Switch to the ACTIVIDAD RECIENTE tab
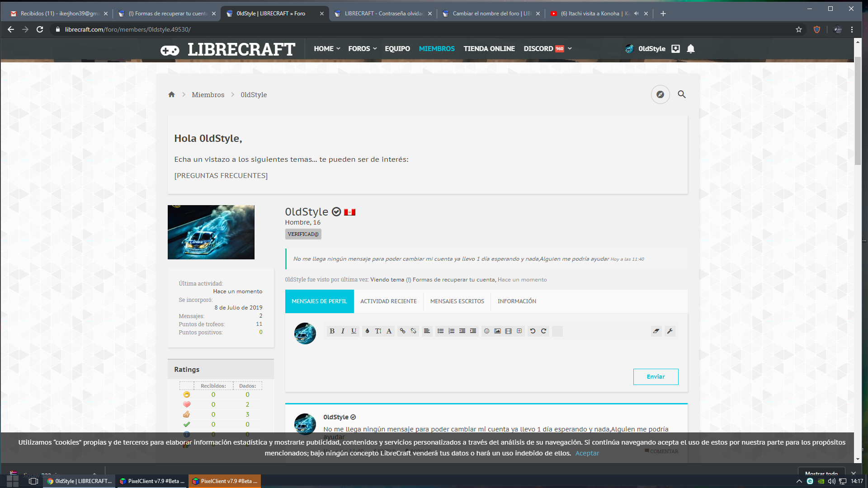 click(388, 301)
